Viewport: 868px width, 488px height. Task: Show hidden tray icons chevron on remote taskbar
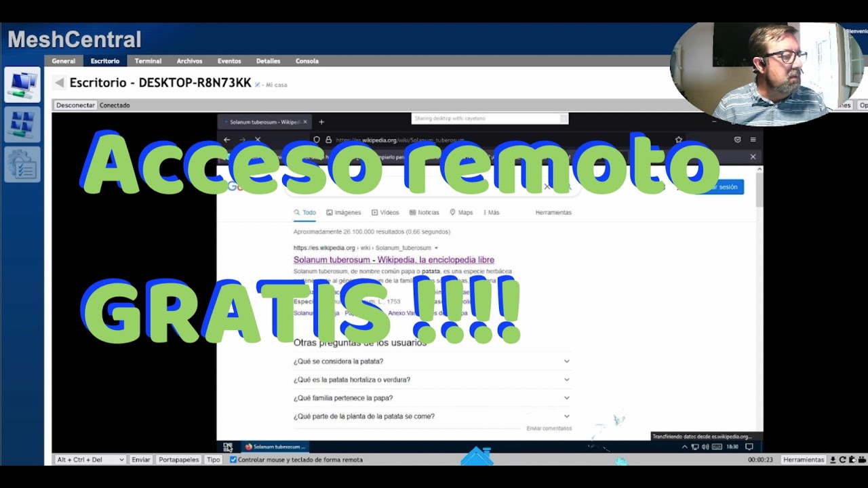[685, 447]
